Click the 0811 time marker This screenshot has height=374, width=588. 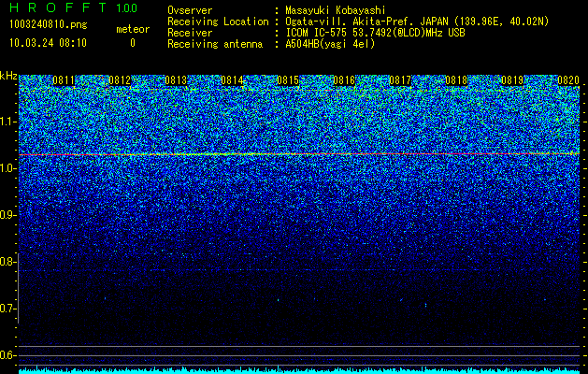tap(64, 80)
